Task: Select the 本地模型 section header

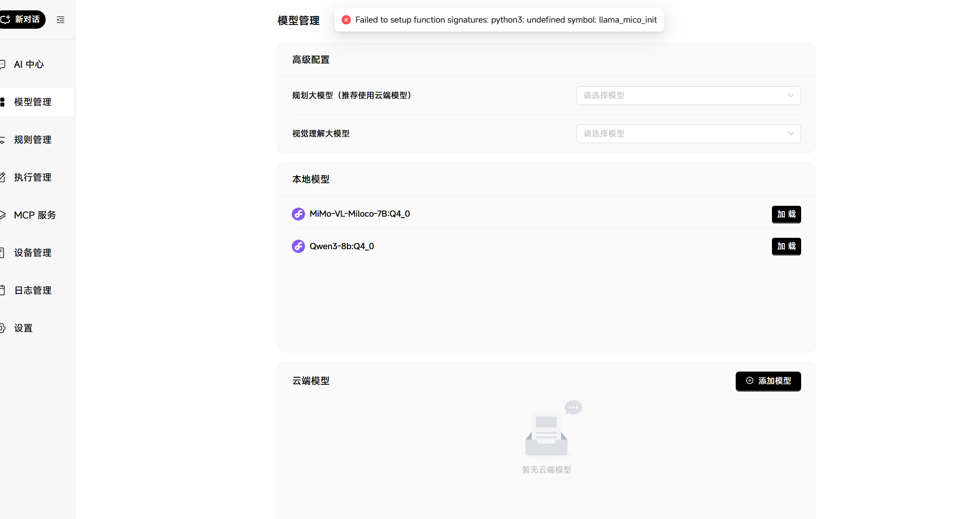Action: (311, 179)
